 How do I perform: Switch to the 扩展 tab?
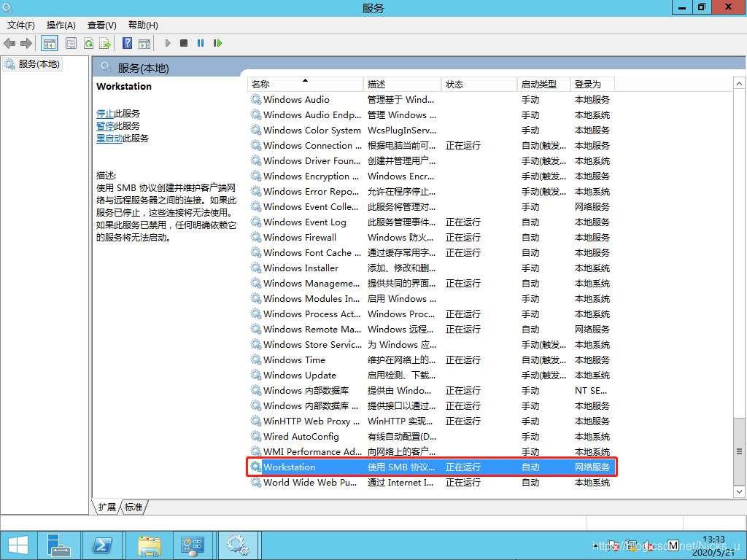[x=107, y=507]
